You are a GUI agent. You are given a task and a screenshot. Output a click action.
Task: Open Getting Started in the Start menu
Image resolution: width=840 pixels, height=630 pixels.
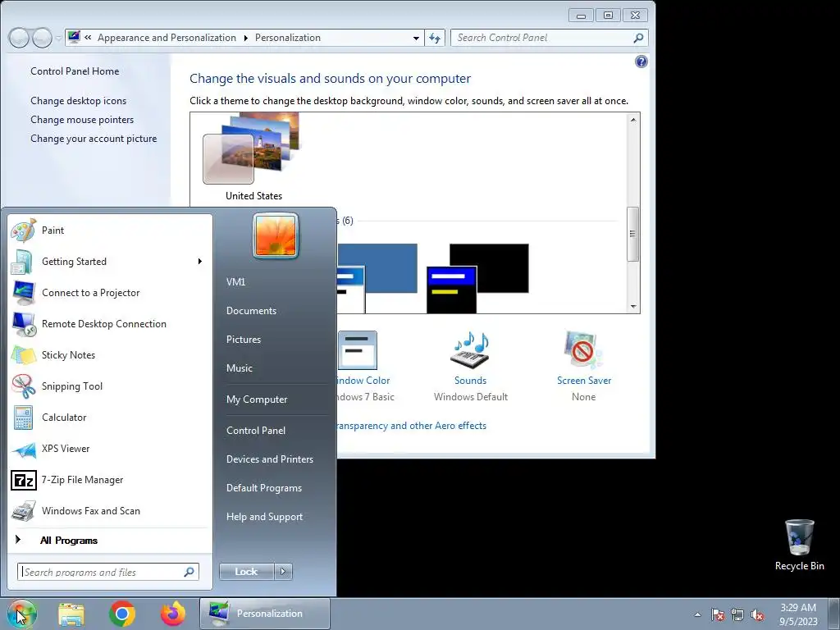point(110,262)
